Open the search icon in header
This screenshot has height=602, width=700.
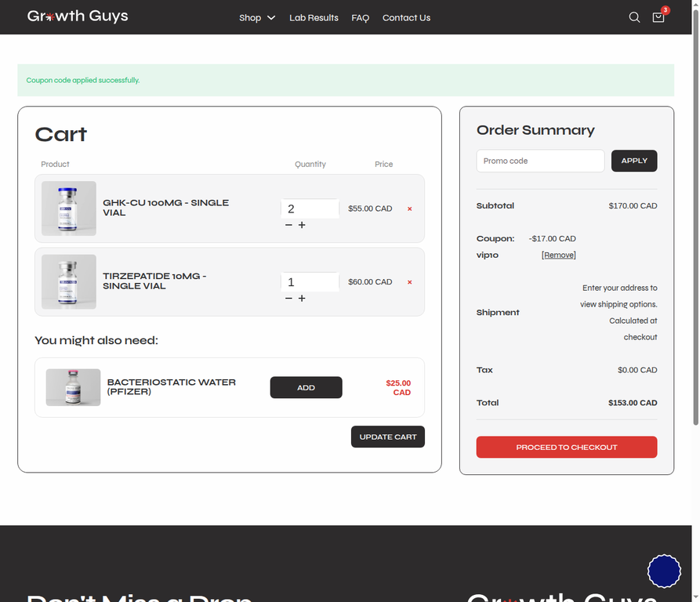click(x=634, y=17)
